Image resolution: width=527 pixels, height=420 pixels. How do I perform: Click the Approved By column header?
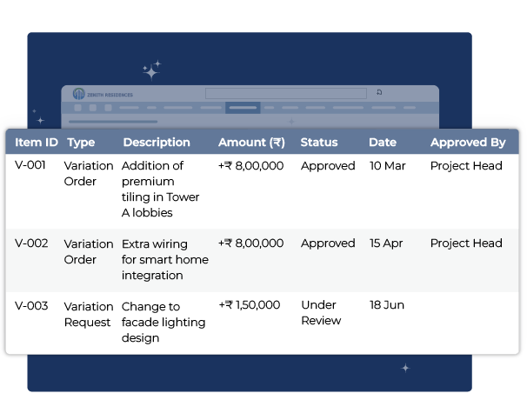coord(468,143)
